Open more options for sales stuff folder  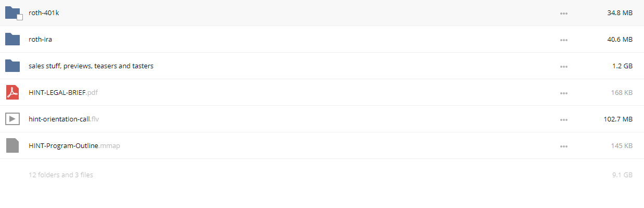[x=563, y=66]
